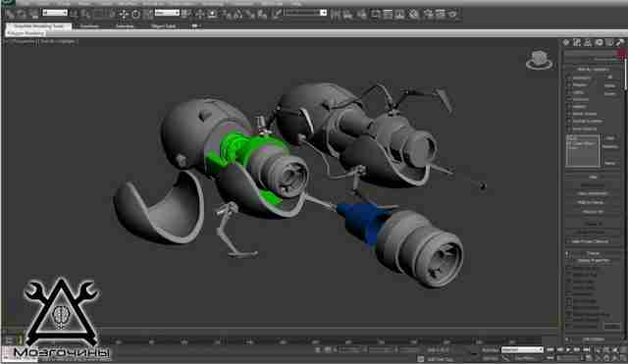The height and width of the screenshot is (364, 628).
Task: Open the selection filter dropdown
Action: tap(55, 13)
